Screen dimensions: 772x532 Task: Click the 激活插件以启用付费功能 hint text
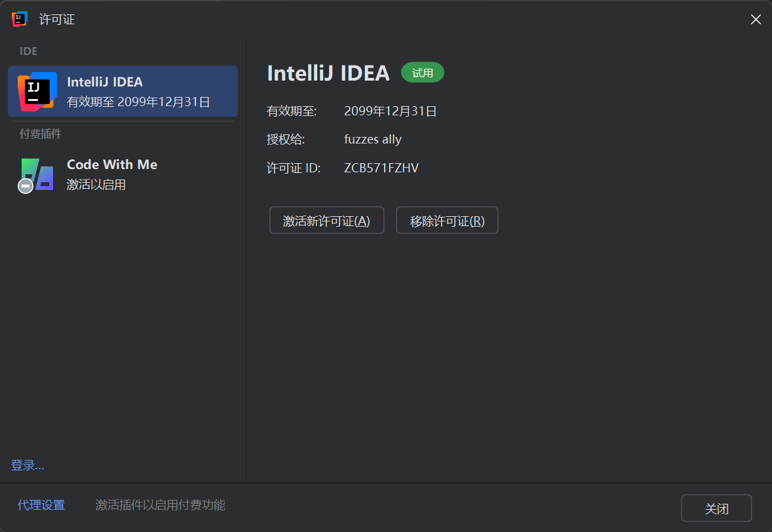pos(160,505)
